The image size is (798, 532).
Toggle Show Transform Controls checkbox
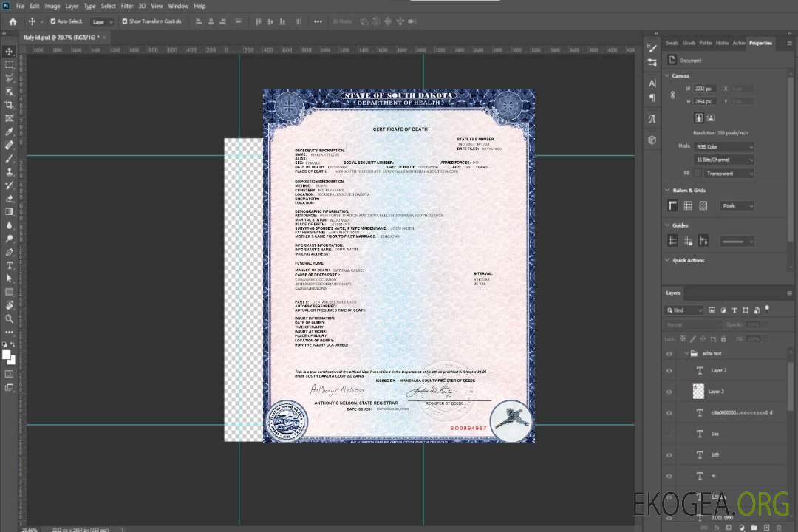(x=125, y=21)
